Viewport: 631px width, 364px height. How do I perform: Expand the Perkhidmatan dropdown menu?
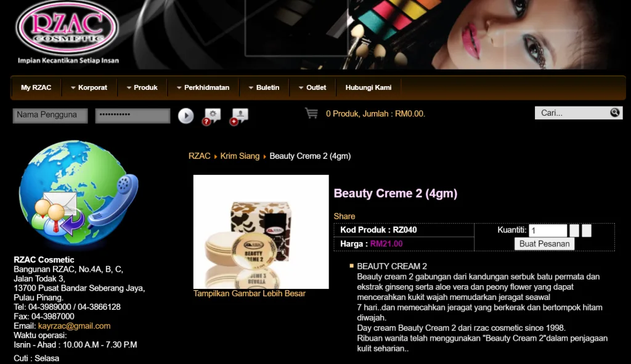tap(203, 87)
